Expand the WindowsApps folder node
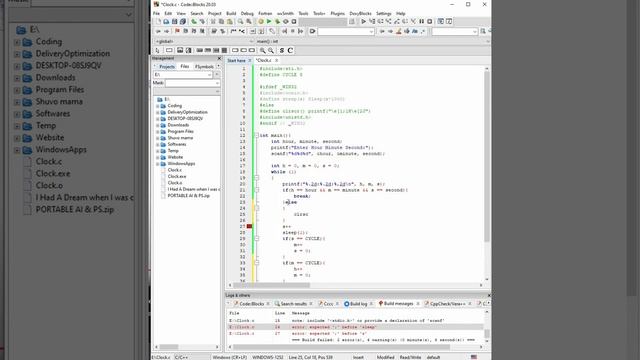 pos(158,164)
